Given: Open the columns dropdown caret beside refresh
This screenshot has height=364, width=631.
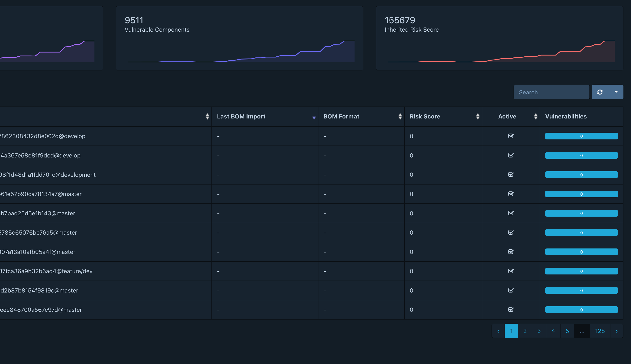Looking at the screenshot, I should point(616,92).
